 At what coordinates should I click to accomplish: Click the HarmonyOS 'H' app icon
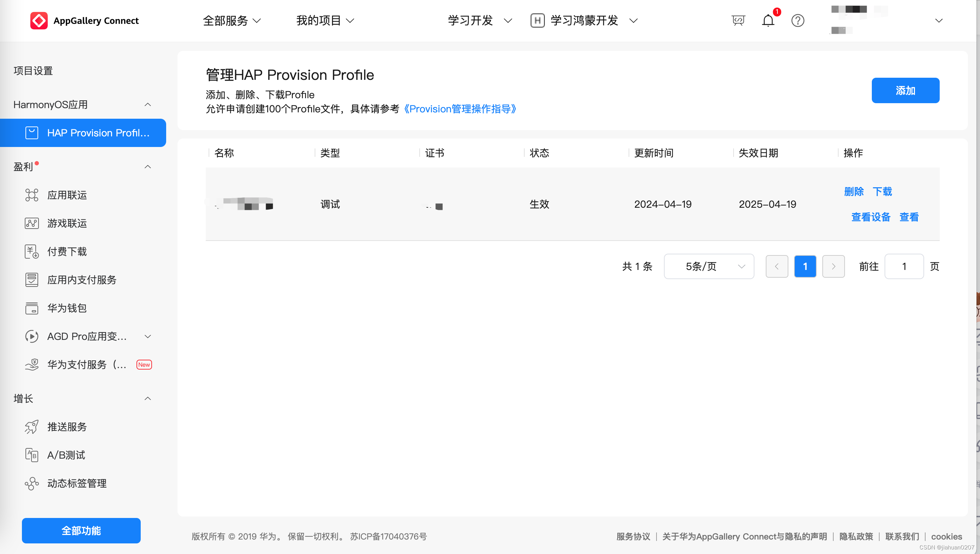pos(537,20)
